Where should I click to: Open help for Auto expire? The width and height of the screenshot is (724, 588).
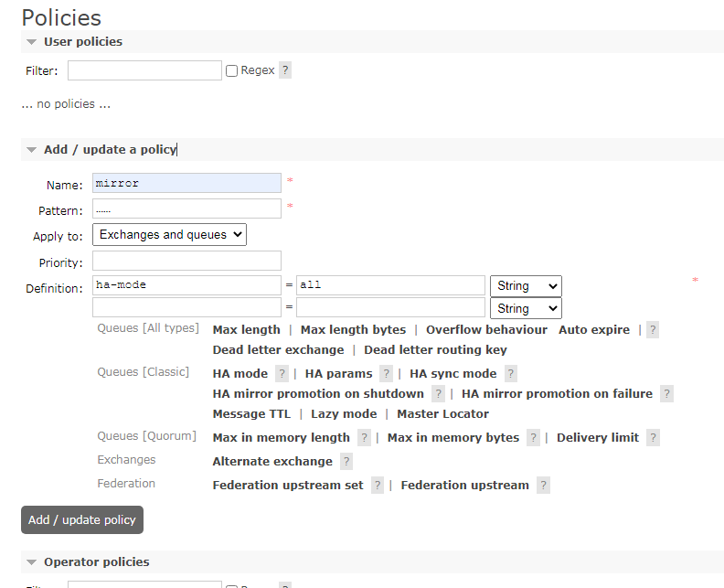tap(653, 330)
